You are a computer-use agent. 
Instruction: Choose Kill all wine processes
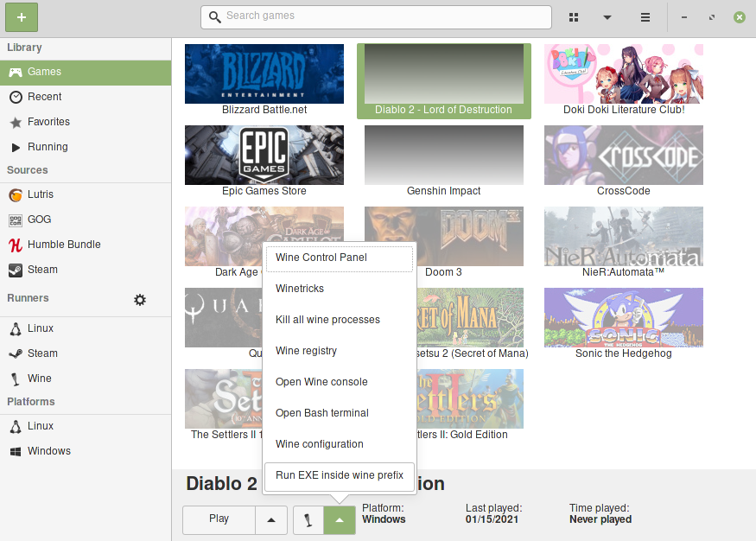point(340,321)
